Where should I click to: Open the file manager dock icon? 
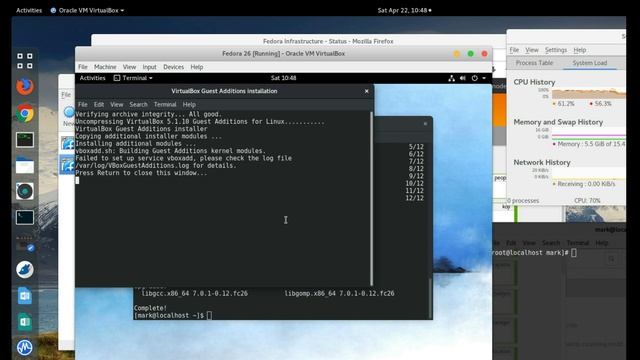[x=25, y=166]
